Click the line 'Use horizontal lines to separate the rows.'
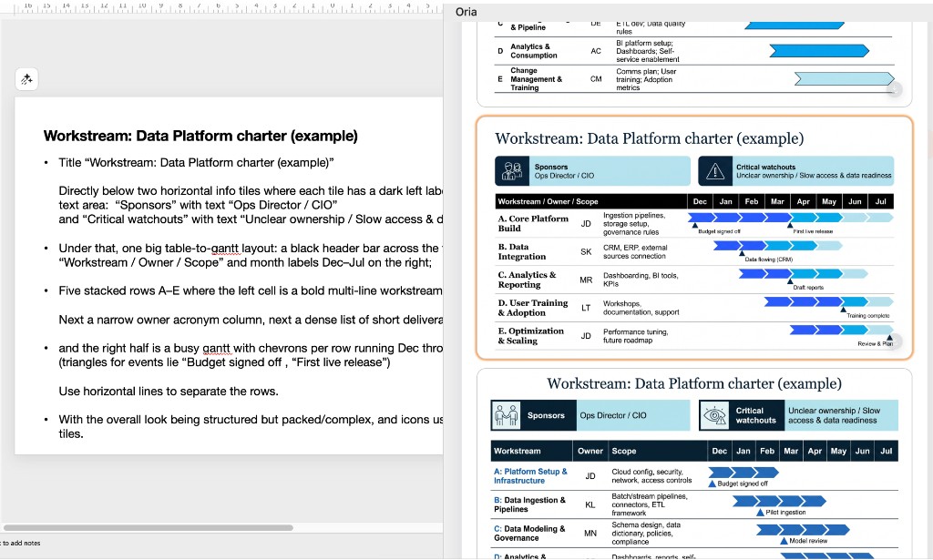The image size is (933, 560). pos(169,392)
